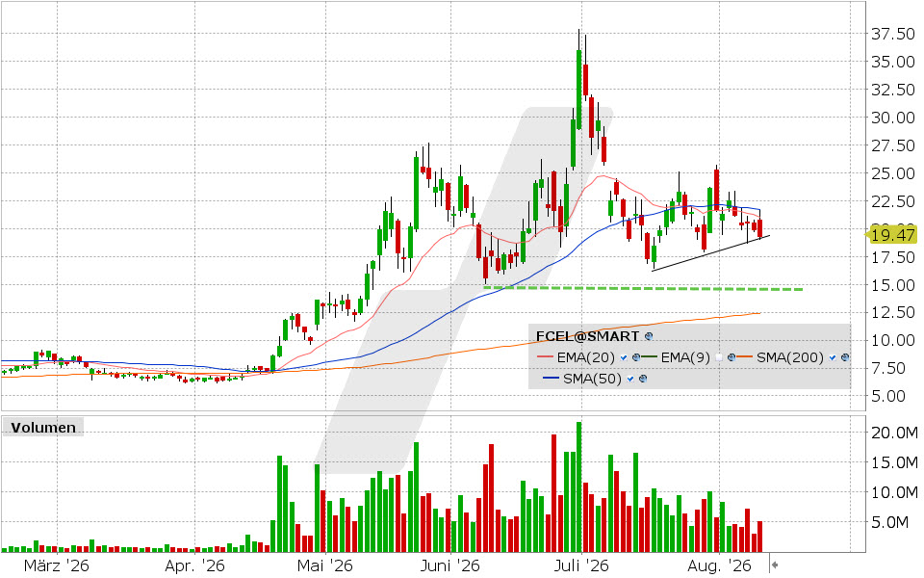Screen dimensions: 924x578
Task: Uncheck the SMA(200) visibility checkbox
Action: pyautogui.click(x=833, y=357)
